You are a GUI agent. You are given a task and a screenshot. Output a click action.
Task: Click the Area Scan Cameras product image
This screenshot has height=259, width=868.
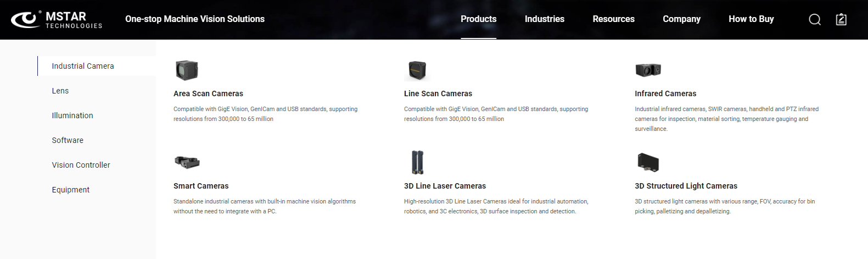pos(187,70)
